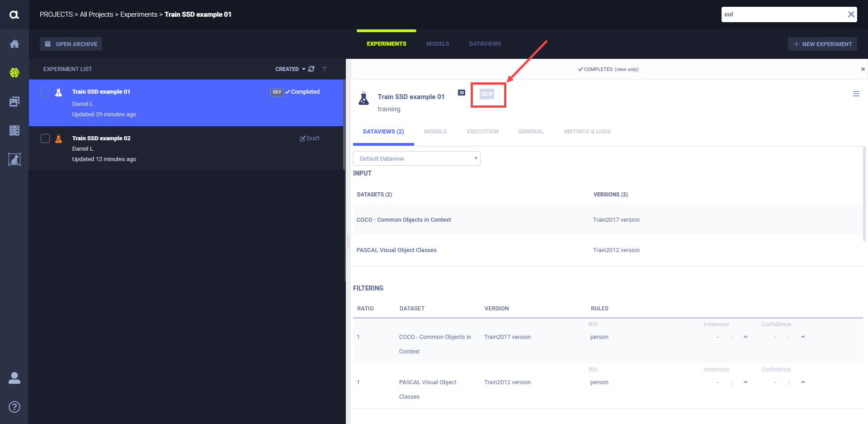Expand the Default Dataview dropdown
Screen dimensions: 868x424
coord(416,158)
